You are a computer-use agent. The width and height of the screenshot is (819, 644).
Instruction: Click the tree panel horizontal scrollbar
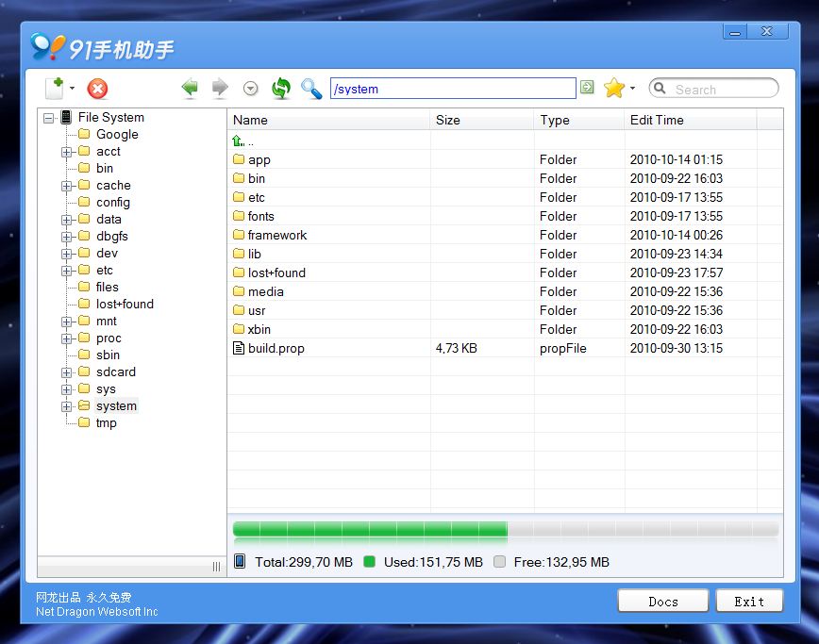point(132,567)
